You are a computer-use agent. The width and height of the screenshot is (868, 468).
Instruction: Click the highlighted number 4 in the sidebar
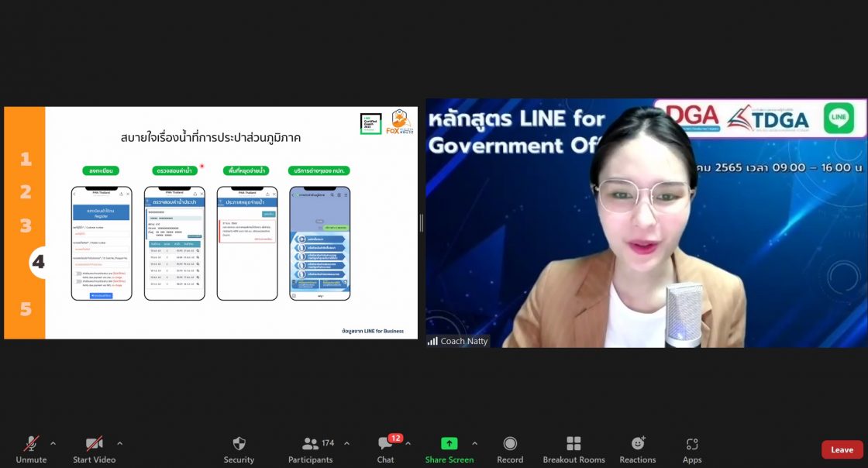(x=38, y=262)
